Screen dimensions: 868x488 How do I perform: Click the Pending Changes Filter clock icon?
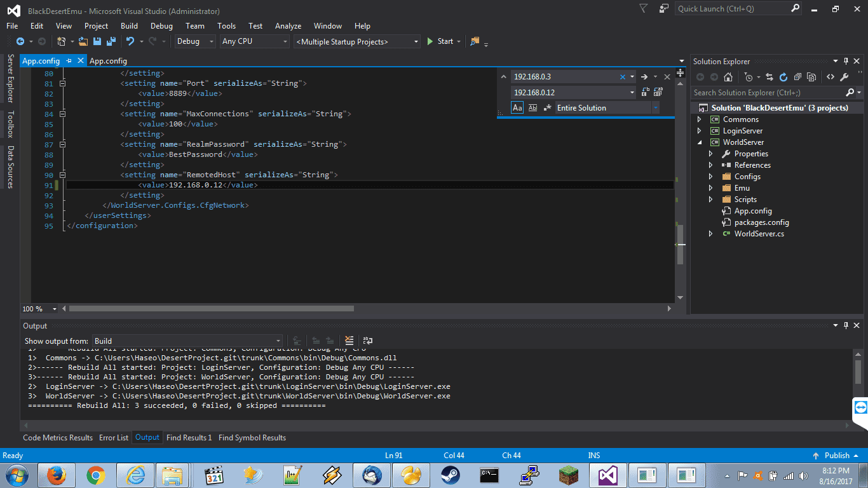click(x=749, y=77)
